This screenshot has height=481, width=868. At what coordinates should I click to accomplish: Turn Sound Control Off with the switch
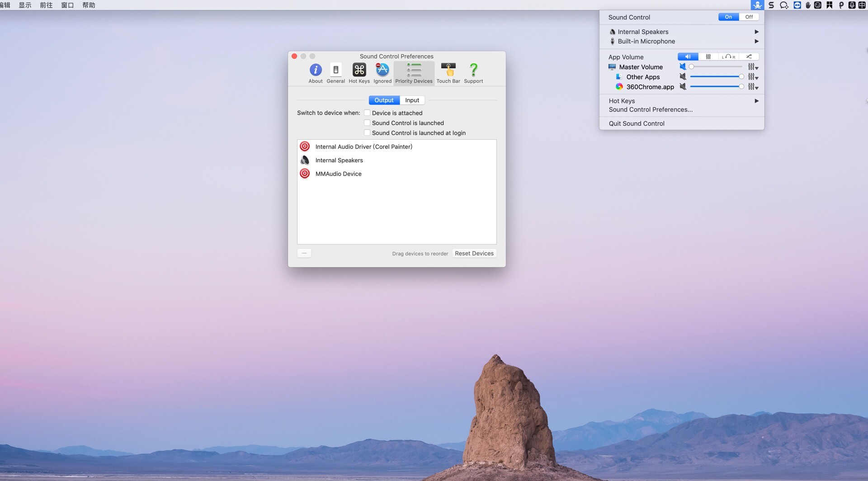pyautogui.click(x=749, y=17)
